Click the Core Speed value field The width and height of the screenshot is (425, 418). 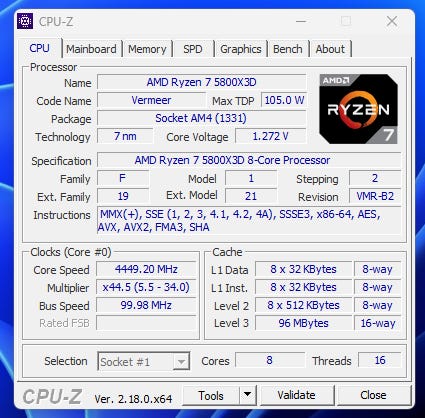(146, 269)
